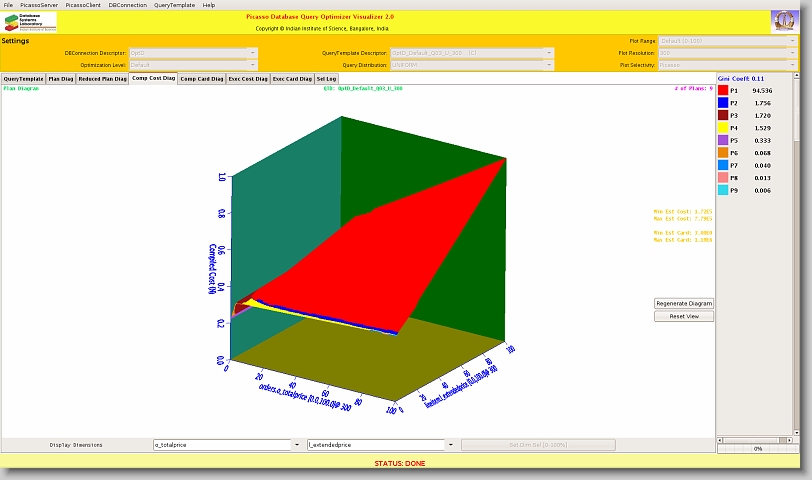Click the plan legend vertical scrollbar

click(796, 250)
